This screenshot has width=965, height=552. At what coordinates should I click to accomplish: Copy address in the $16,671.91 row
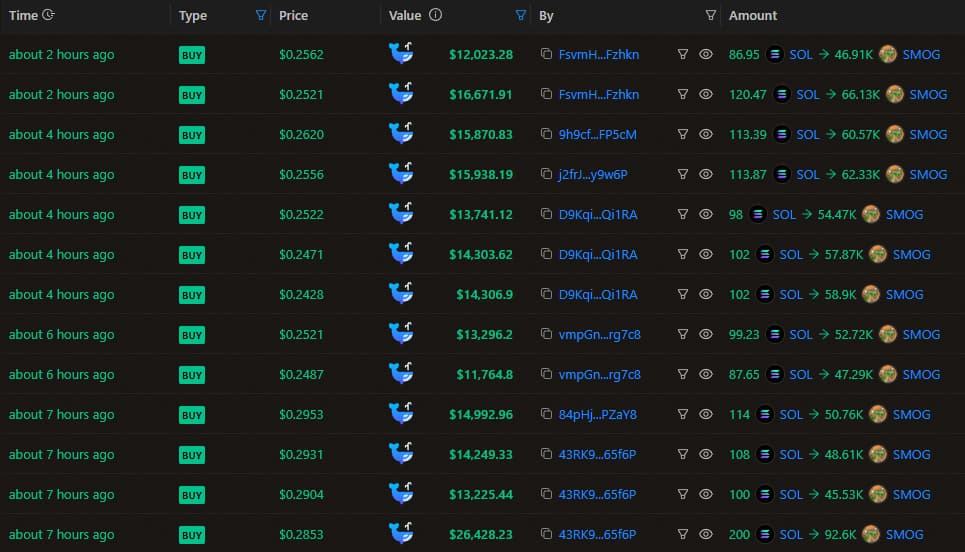[546, 94]
